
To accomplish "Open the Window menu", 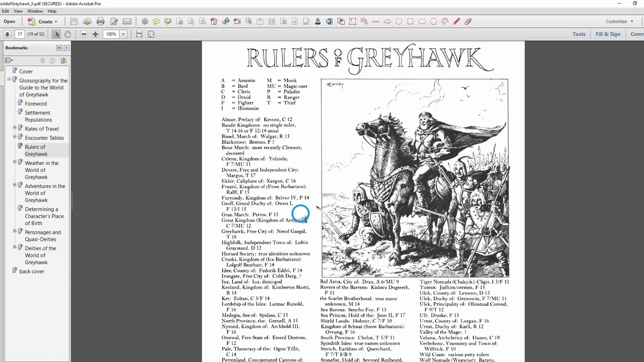I will coord(35,11).
